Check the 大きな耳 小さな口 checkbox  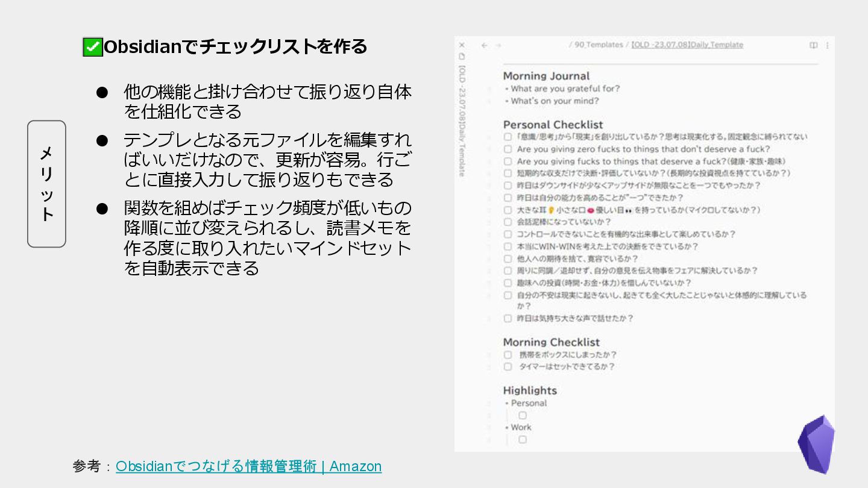[x=508, y=210]
